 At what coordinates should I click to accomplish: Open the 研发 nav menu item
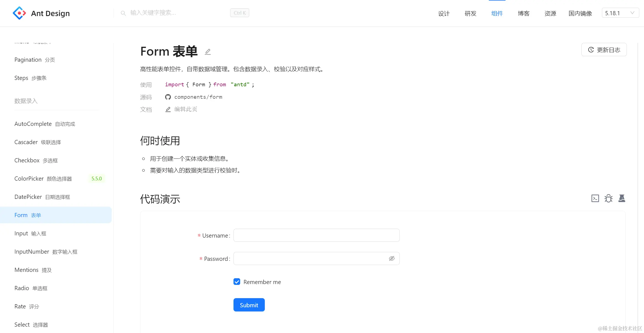coord(470,13)
